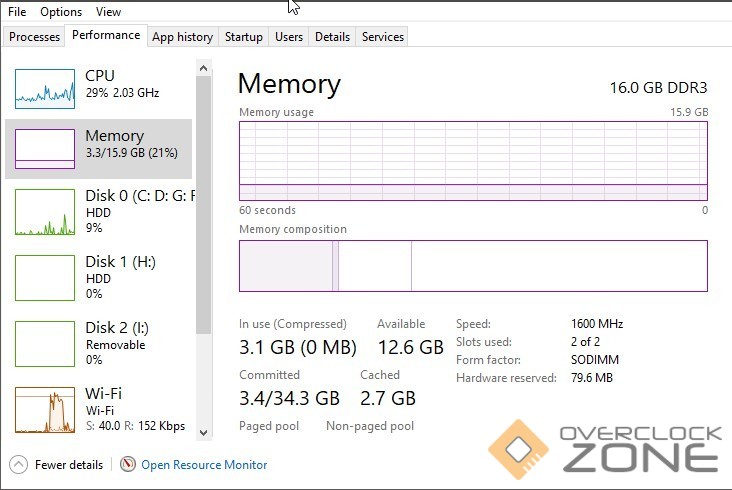Click the Fewer details collapse arrow icon
Viewport: 732px width, 490px height.
coord(18,464)
